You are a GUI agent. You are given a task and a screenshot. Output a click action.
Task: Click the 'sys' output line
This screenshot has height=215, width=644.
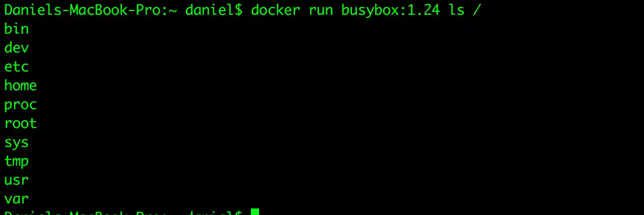coord(16,143)
